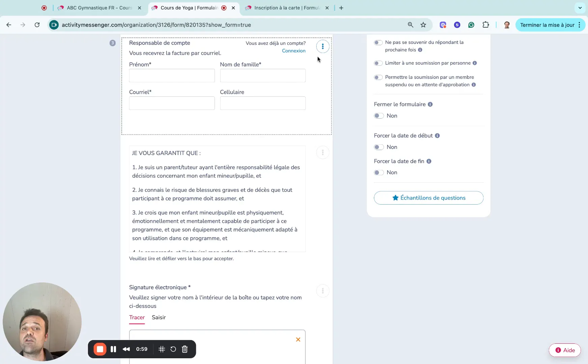Click the 'Échantillons de questions' button
This screenshot has width=588, height=364.
click(x=429, y=198)
